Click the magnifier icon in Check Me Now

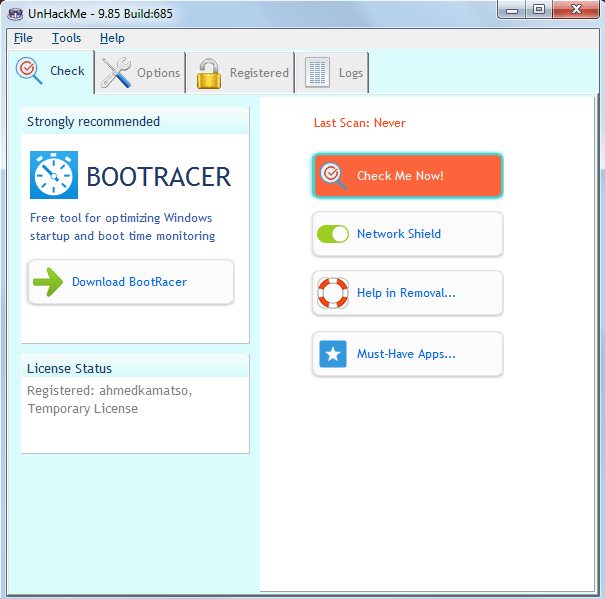pyautogui.click(x=333, y=176)
